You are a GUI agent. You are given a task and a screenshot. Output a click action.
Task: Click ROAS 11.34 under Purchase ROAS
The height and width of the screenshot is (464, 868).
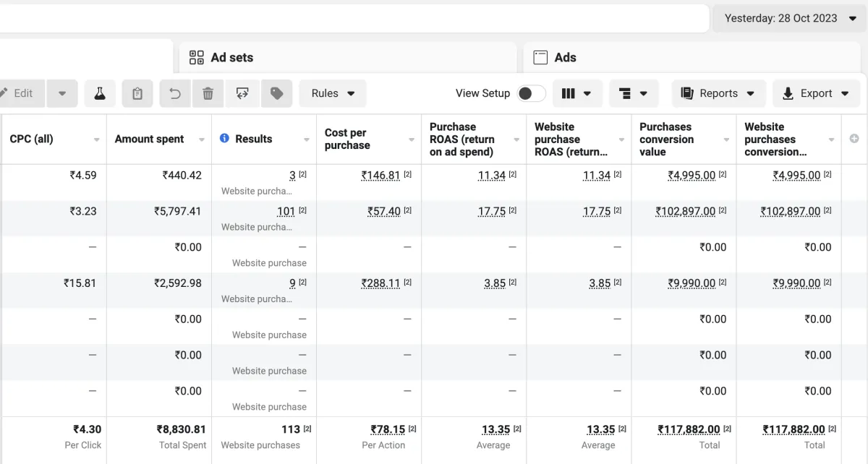pos(491,175)
